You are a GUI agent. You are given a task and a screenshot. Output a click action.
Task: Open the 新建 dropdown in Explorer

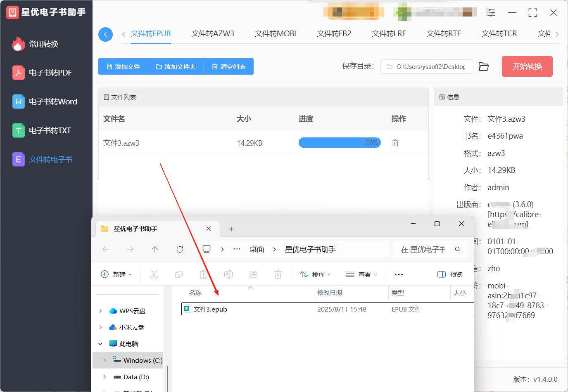tap(116, 274)
